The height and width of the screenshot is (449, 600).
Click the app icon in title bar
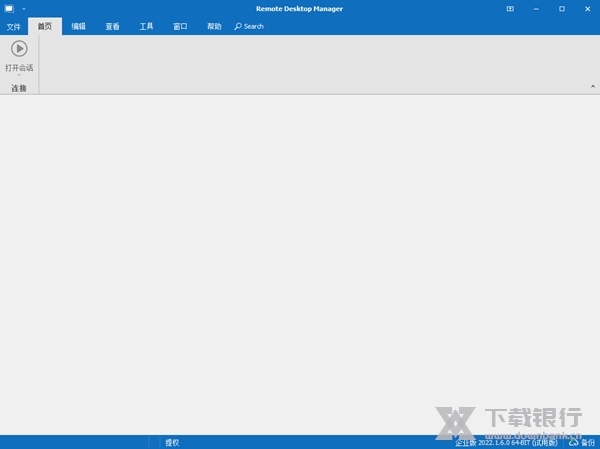point(8,9)
